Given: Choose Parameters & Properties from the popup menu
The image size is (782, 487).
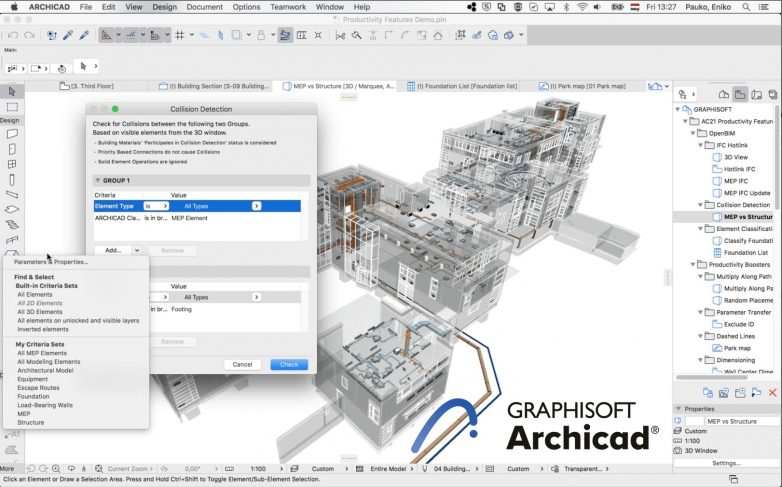Looking at the screenshot, I should click(51, 261).
